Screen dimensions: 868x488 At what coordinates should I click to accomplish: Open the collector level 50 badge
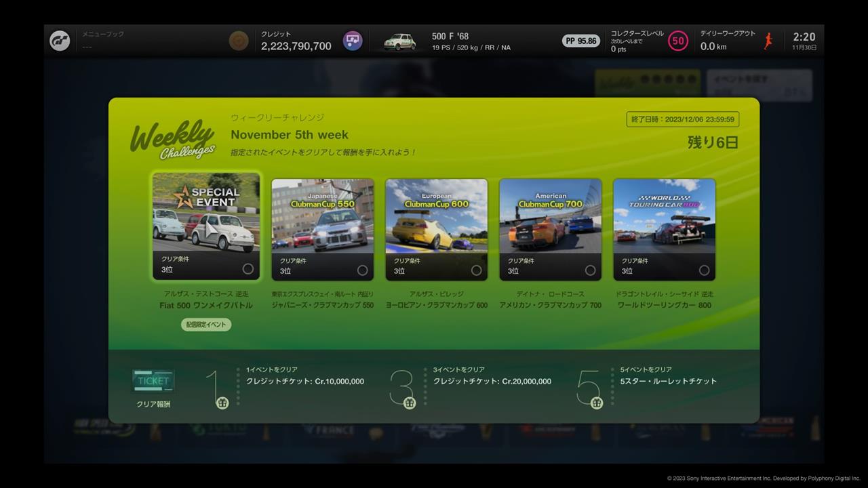[x=677, y=41]
